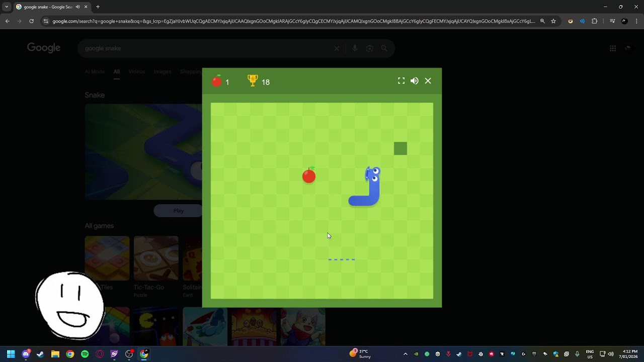
Task: Click the Google logo
Action: click(44, 48)
